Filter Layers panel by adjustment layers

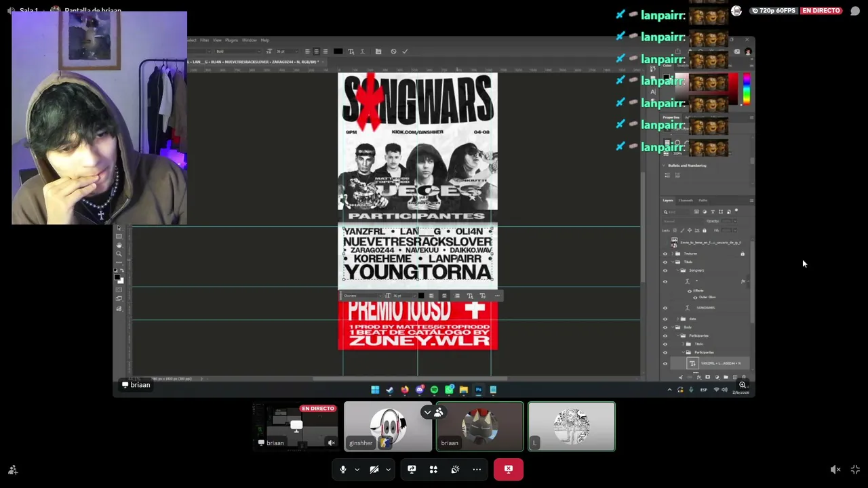point(705,212)
